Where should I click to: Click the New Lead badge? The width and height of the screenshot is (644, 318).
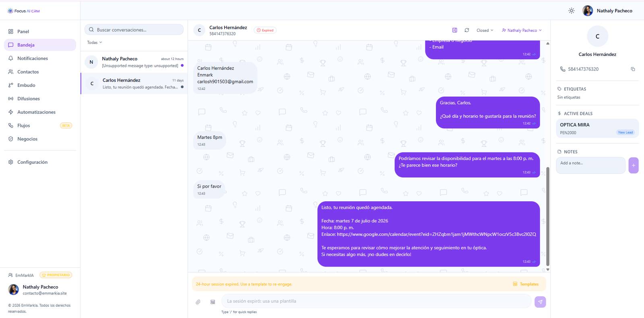point(625,132)
